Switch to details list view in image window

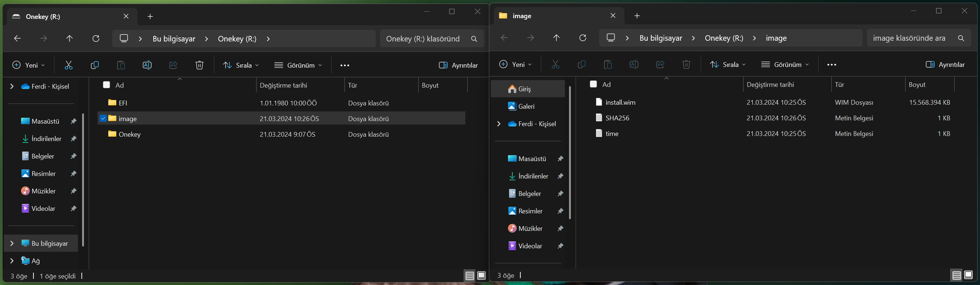coord(956,275)
